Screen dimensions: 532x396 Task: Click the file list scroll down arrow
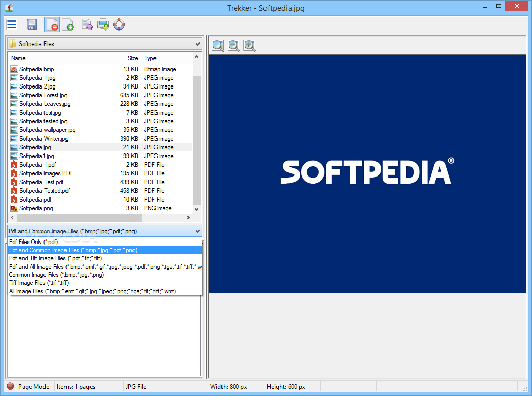197,209
